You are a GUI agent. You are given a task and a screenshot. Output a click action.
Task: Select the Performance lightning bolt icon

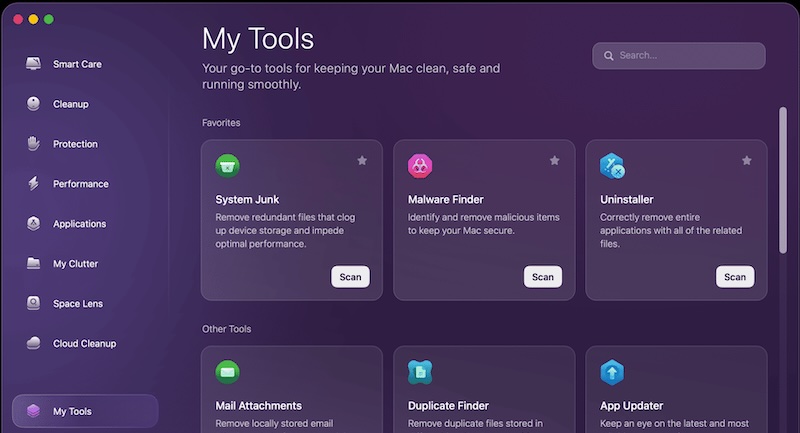click(x=33, y=183)
